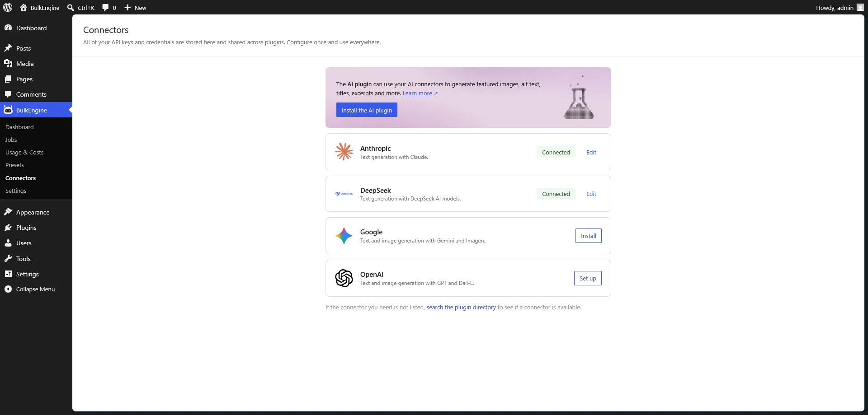
Task: Click the Ctrl+K shortcut label
Action: point(86,8)
